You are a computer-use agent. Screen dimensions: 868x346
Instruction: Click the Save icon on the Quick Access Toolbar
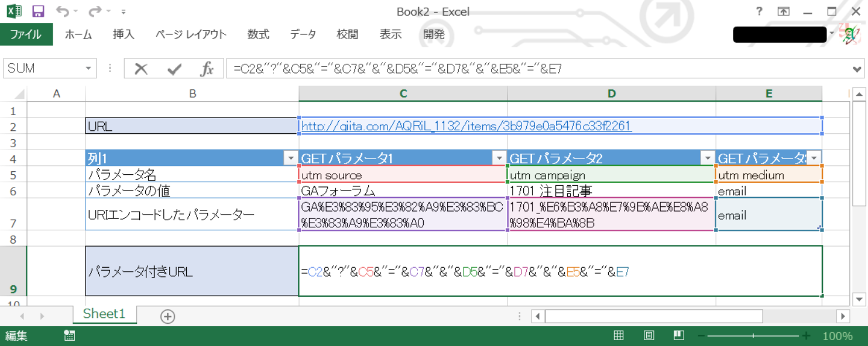(x=38, y=11)
